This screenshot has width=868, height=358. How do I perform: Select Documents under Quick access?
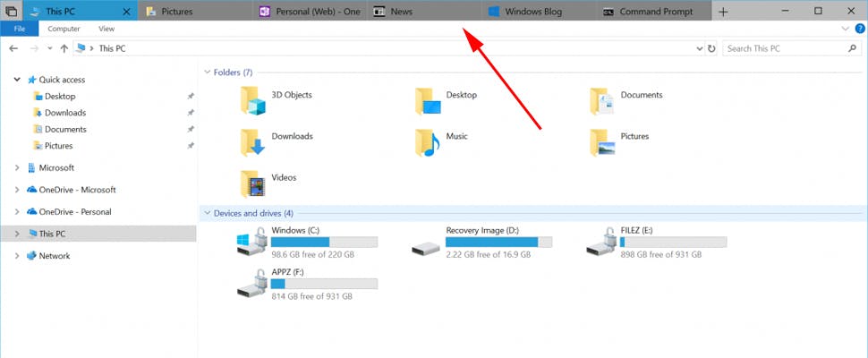click(x=65, y=130)
